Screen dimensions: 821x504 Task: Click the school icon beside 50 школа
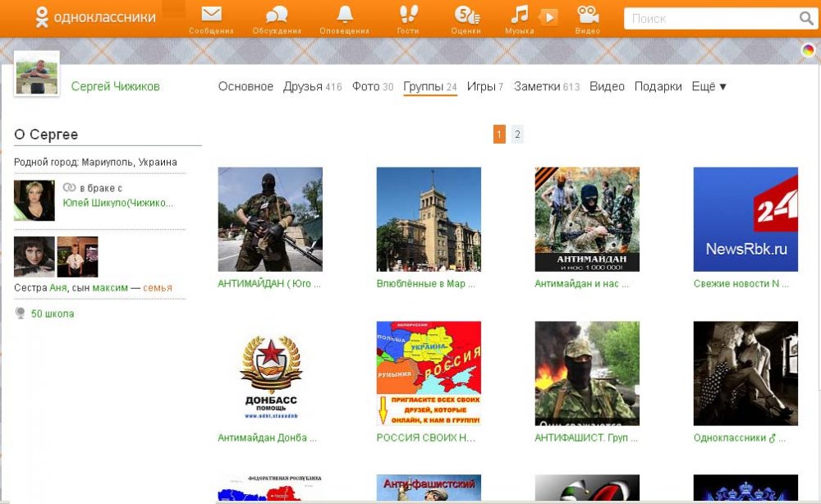[21, 313]
